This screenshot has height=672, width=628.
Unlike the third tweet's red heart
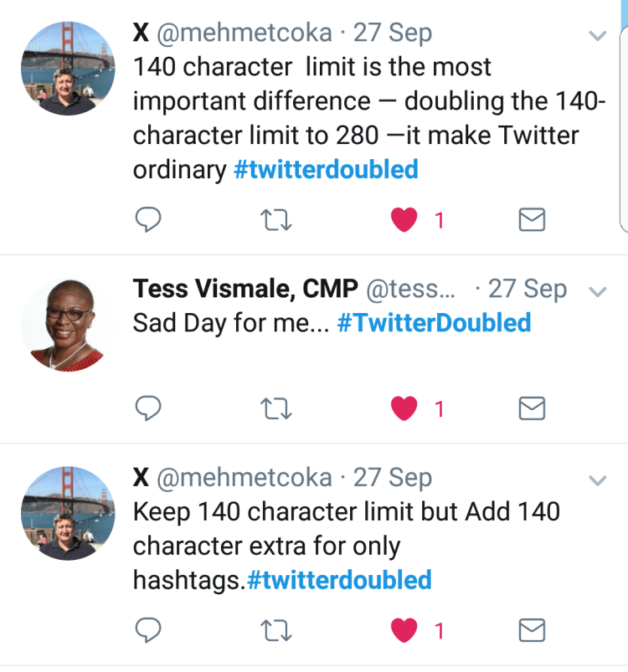[x=405, y=629]
